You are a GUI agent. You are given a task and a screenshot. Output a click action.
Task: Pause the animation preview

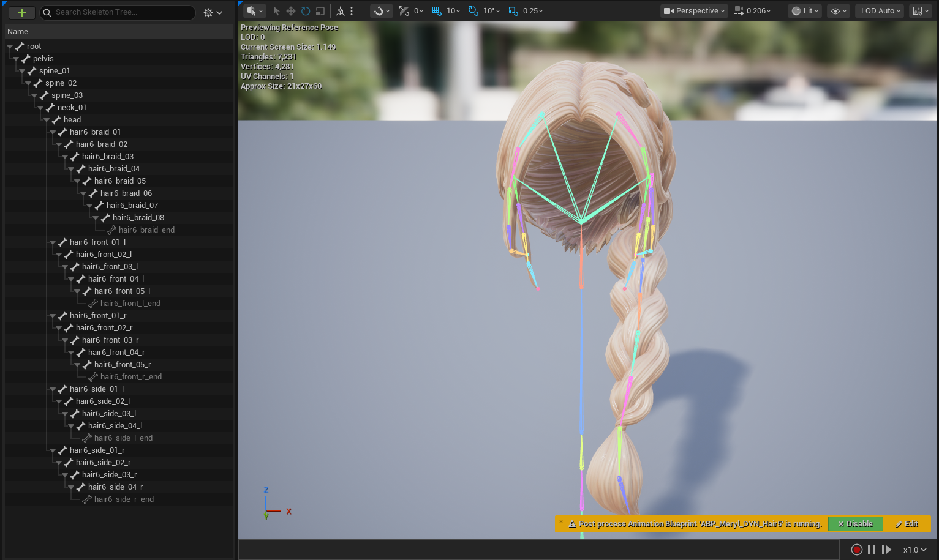(x=872, y=550)
